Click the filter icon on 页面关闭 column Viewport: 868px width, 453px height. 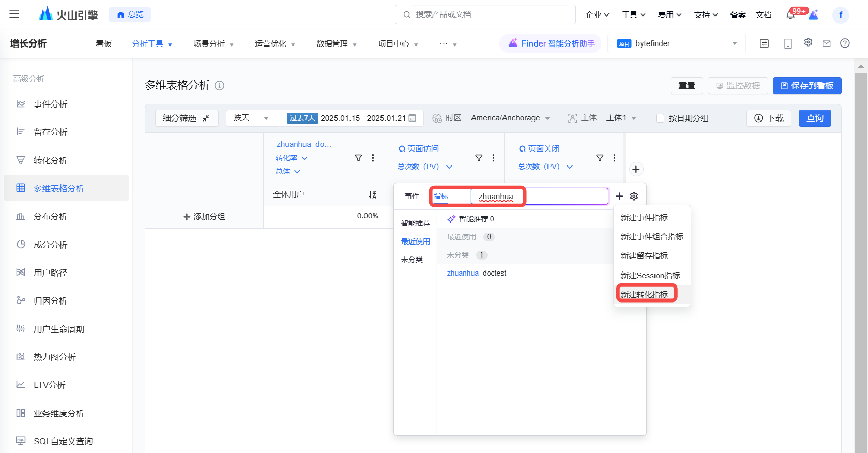pos(600,158)
